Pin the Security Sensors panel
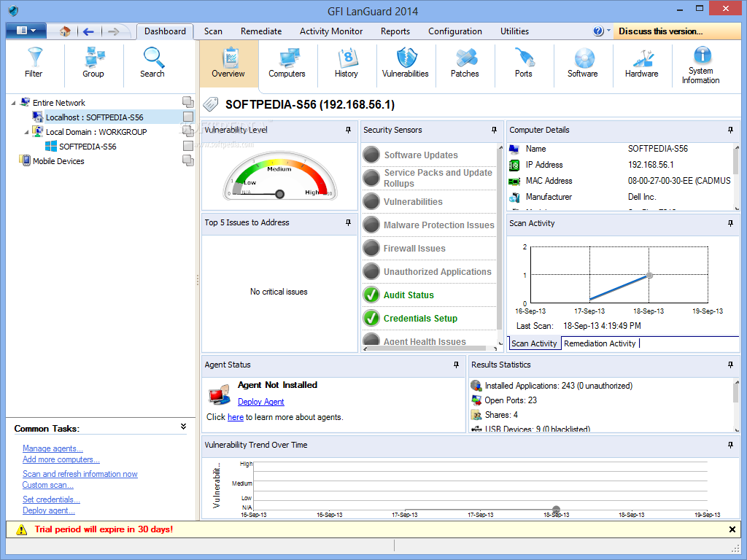Viewport: 747px width, 560px height. (494, 130)
